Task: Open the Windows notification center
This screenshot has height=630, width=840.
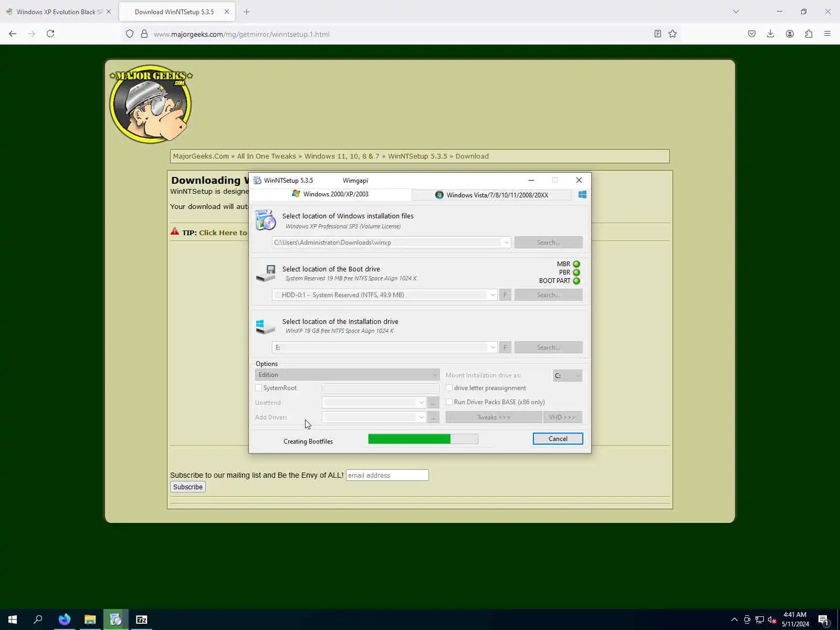Action: pos(823,619)
